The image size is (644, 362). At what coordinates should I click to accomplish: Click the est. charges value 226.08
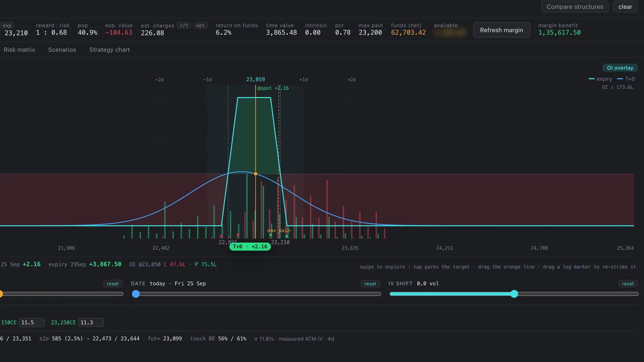[x=153, y=33]
